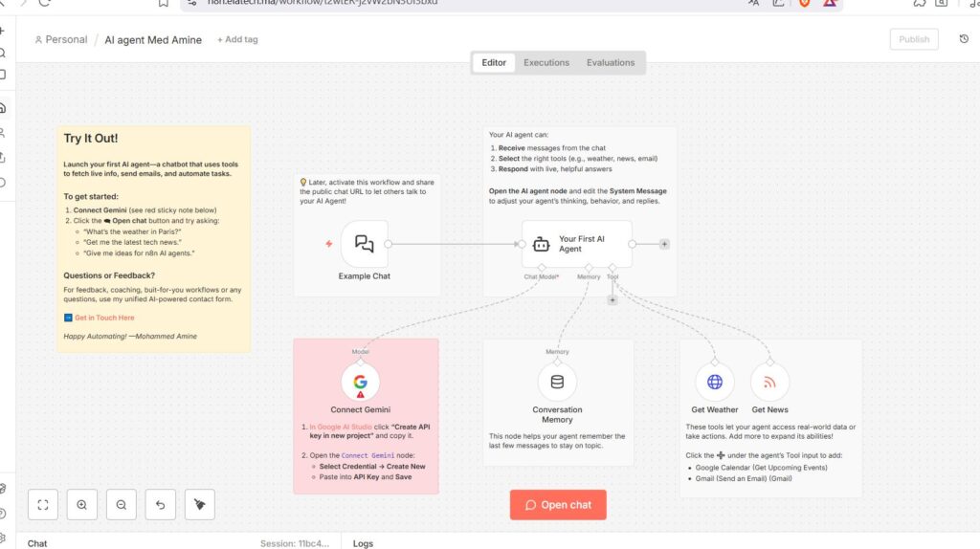Image resolution: width=980 pixels, height=549 pixels.
Task: Click the Conversation Memory label text
Action: click(557, 415)
